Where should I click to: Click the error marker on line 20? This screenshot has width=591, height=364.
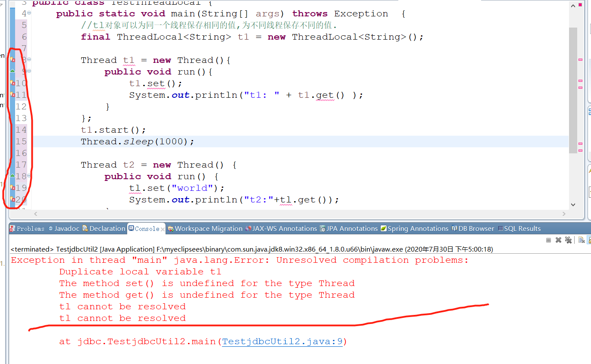tap(13, 199)
